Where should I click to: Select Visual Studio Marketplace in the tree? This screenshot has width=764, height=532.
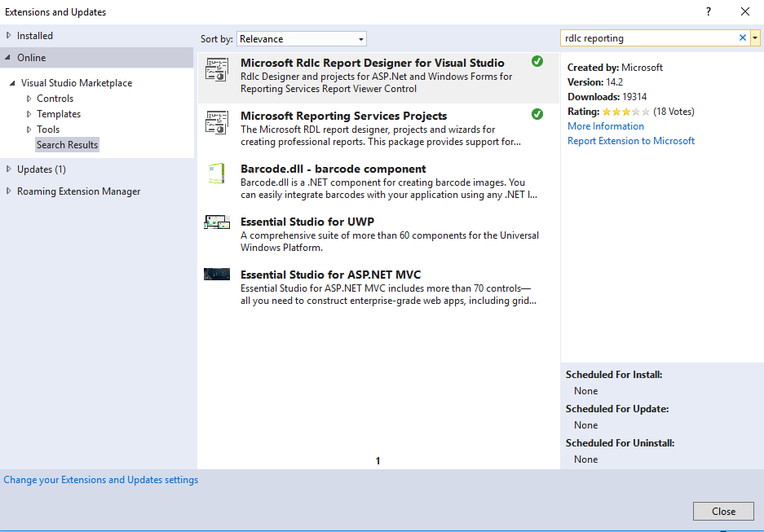pyautogui.click(x=77, y=83)
